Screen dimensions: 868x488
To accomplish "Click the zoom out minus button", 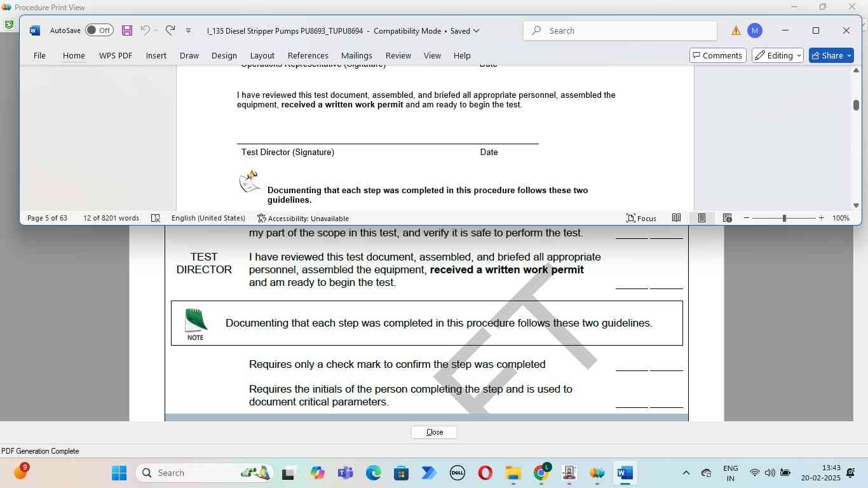I will (x=747, y=218).
